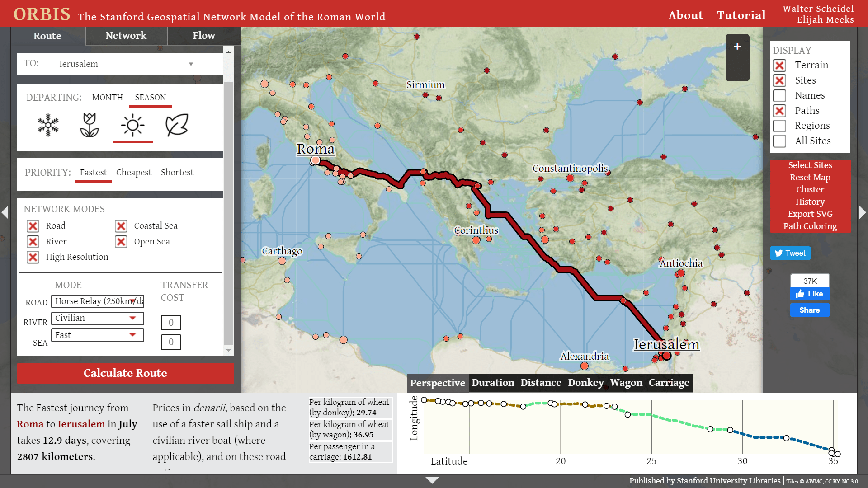Image resolution: width=868 pixels, height=488 pixels.
Task: Switch to the Network tab
Action: tap(126, 36)
